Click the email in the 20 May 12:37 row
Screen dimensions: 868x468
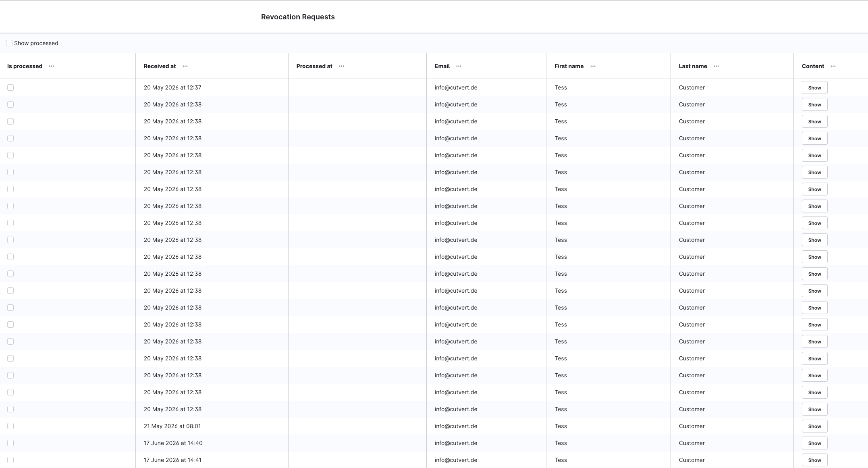pos(456,87)
